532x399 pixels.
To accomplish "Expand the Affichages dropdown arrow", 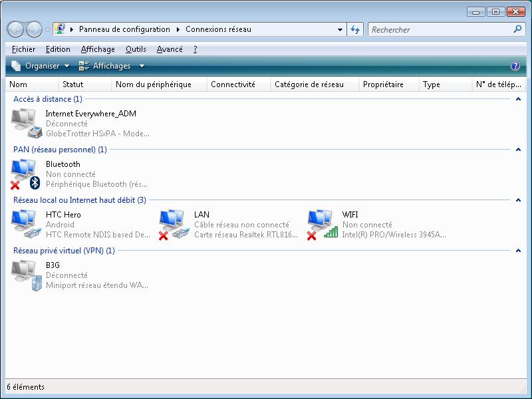I will 142,66.
